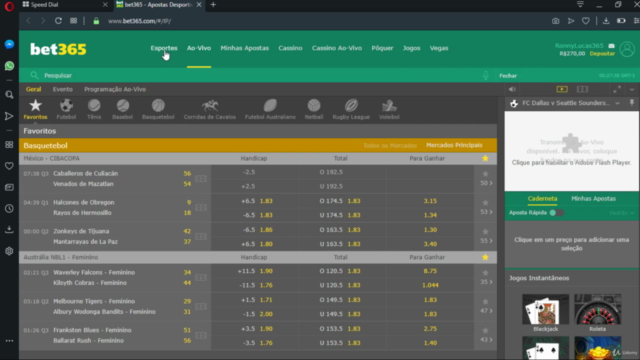Select the Voleibol sport icon
Image resolution: width=640 pixels, height=360 pixels.
coord(389,109)
